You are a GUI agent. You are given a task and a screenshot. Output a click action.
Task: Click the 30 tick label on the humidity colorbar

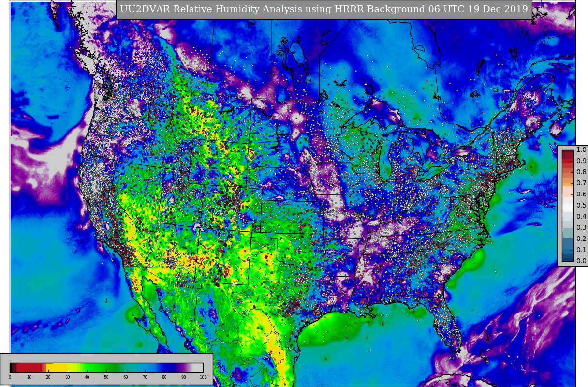68,377
